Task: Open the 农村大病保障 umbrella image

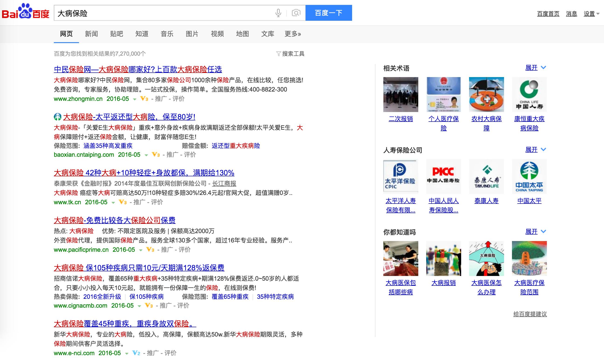Action: pyautogui.click(x=486, y=95)
